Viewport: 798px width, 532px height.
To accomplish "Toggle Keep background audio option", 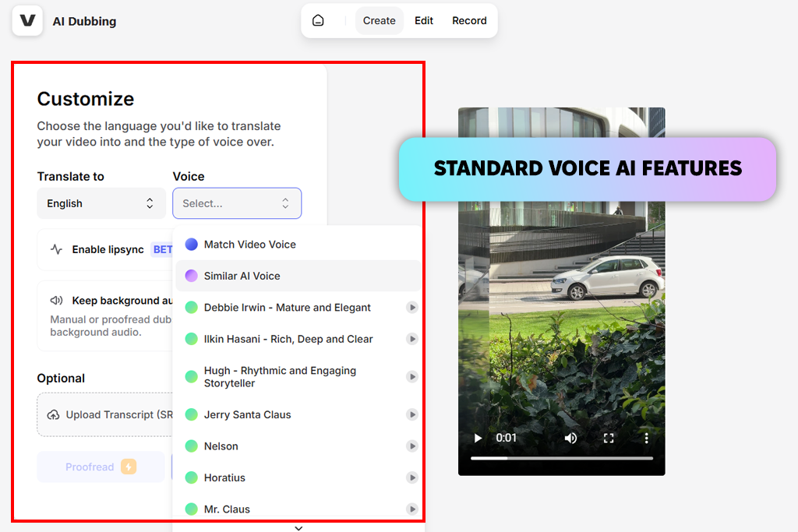I will pos(105,315).
